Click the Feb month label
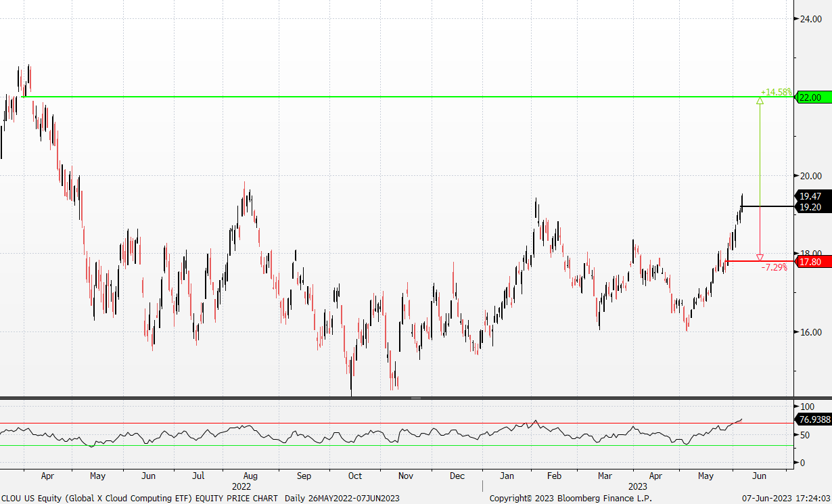 point(553,476)
